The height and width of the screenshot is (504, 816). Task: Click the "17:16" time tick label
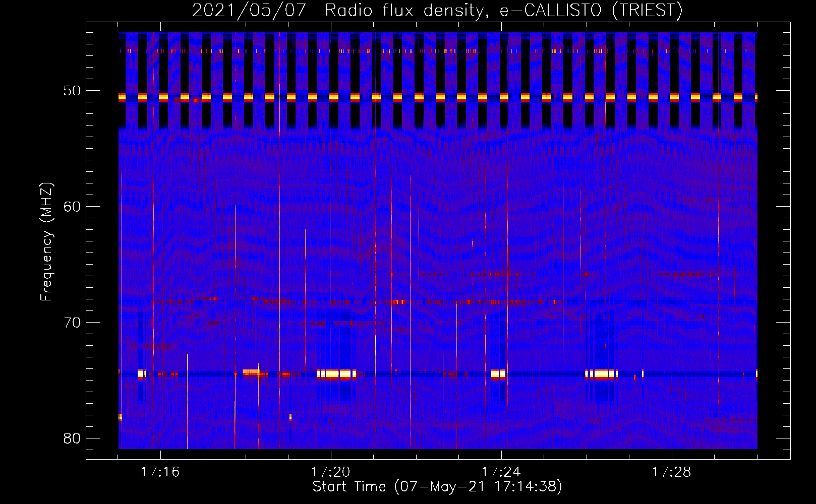pos(160,472)
